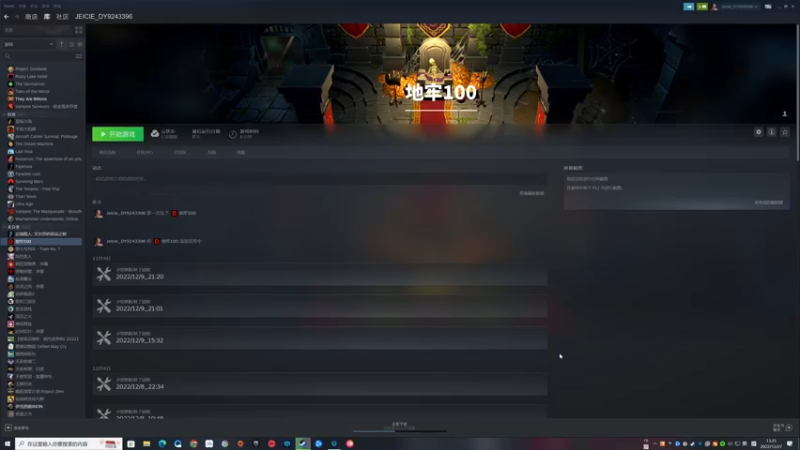
Task: Select Warhammer Underworlds: Online
Action: click(x=43, y=219)
